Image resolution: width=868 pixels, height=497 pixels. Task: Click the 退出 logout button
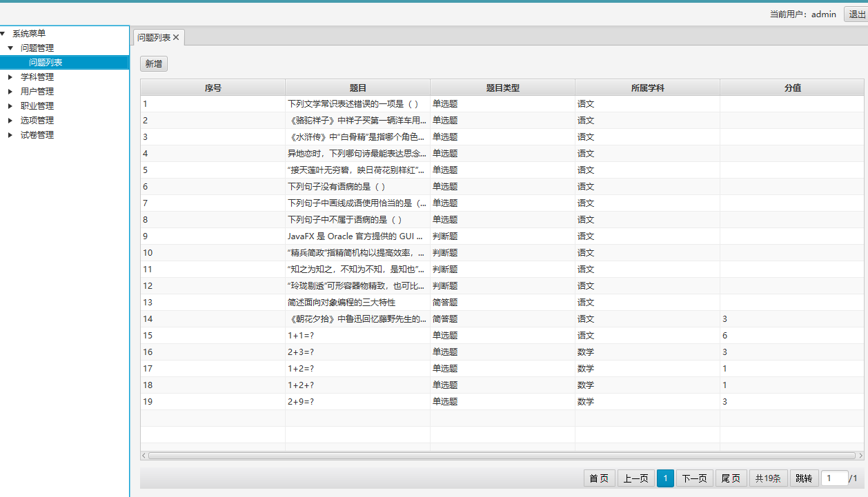click(x=856, y=14)
